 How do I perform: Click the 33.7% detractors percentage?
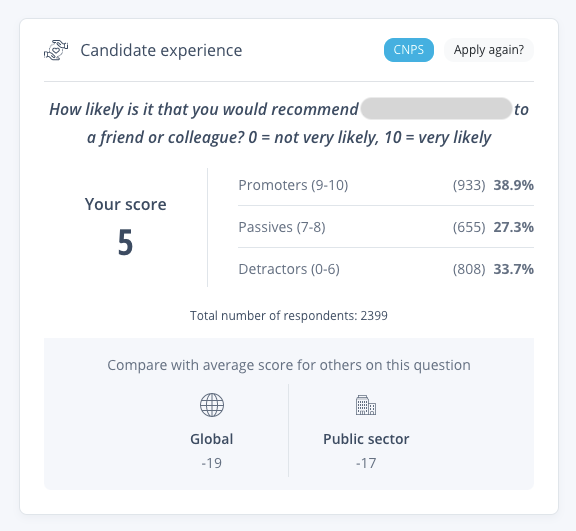[x=514, y=269]
